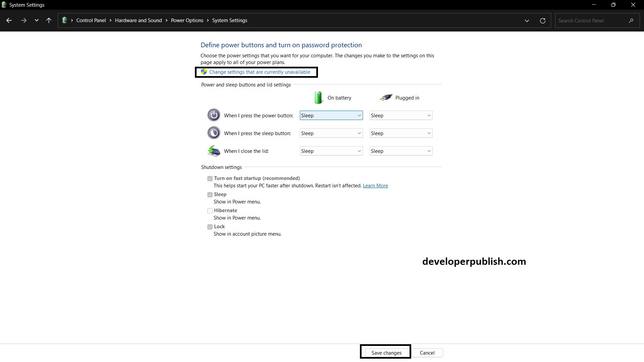644x362 pixels.
Task: Click the power button icon
Action: click(x=214, y=115)
